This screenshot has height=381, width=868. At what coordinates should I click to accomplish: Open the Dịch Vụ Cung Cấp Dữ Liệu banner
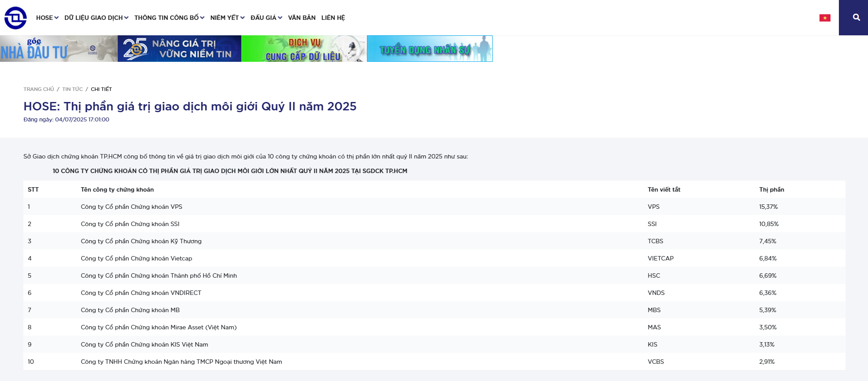click(304, 49)
